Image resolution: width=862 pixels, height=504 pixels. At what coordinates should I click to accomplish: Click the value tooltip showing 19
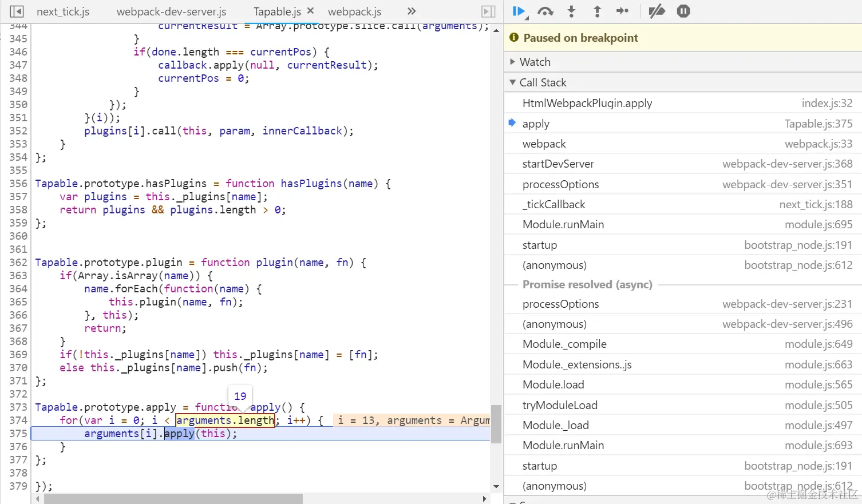pyautogui.click(x=240, y=396)
